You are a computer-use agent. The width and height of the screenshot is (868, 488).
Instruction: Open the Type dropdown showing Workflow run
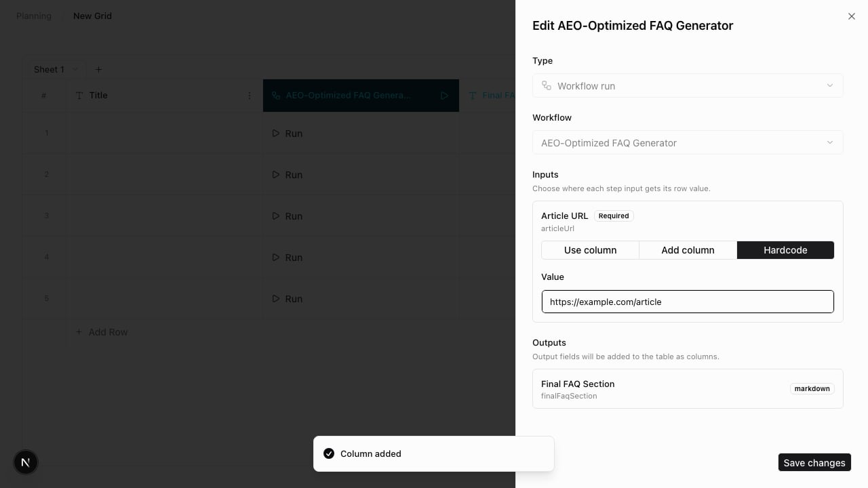click(688, 85)
